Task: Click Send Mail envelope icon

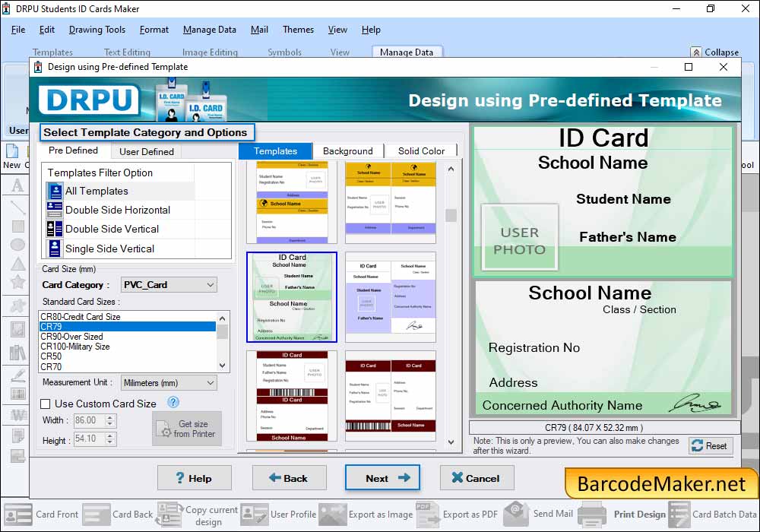Action: [x=516, y=514]
